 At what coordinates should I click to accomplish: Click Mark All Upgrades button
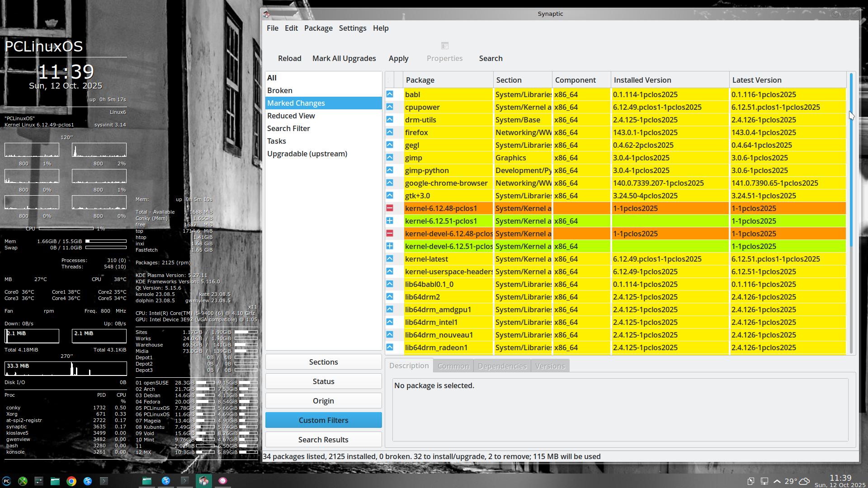pos(344,58)
